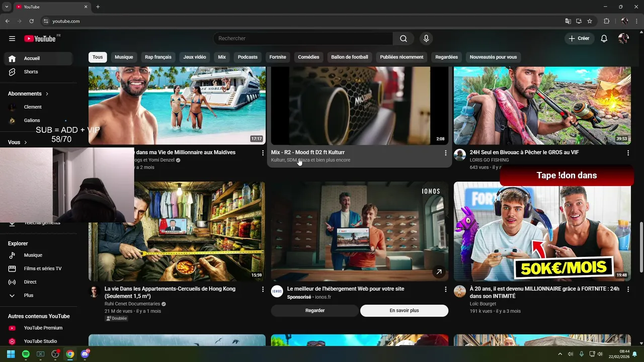This screenshot has height=362, width=644.
Task: Open the Mix R2 Mood thumbnail
Action: pyautogui.click(x=359, y=106)
